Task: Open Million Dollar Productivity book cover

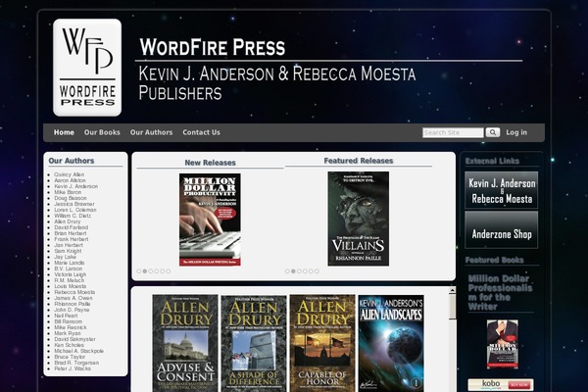Action: click(x=210, y=220)
